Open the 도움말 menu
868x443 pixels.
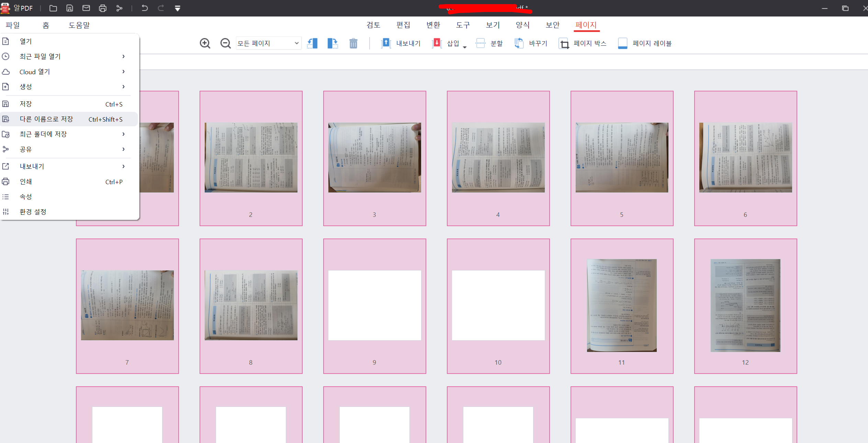click(x=79, y=25)
